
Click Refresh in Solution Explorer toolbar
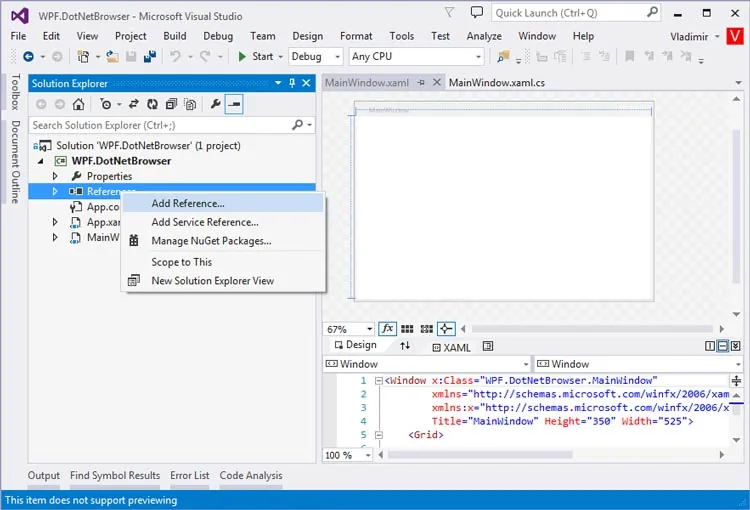click(x=152, y=104)
